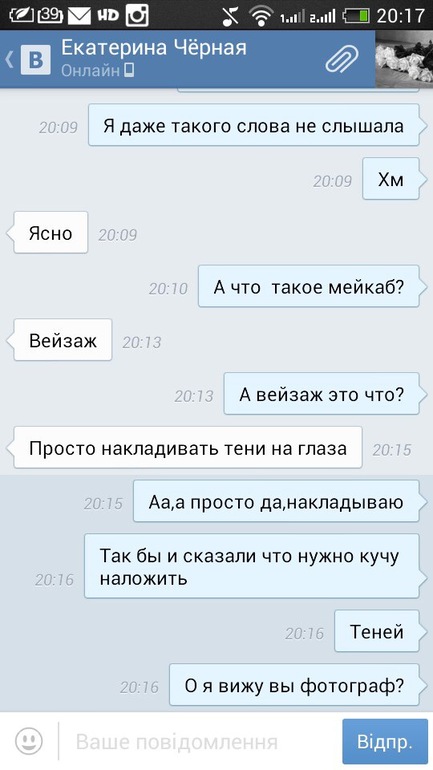
Task: Tap the Wi-Fi status icon
Action: (261, 15)
